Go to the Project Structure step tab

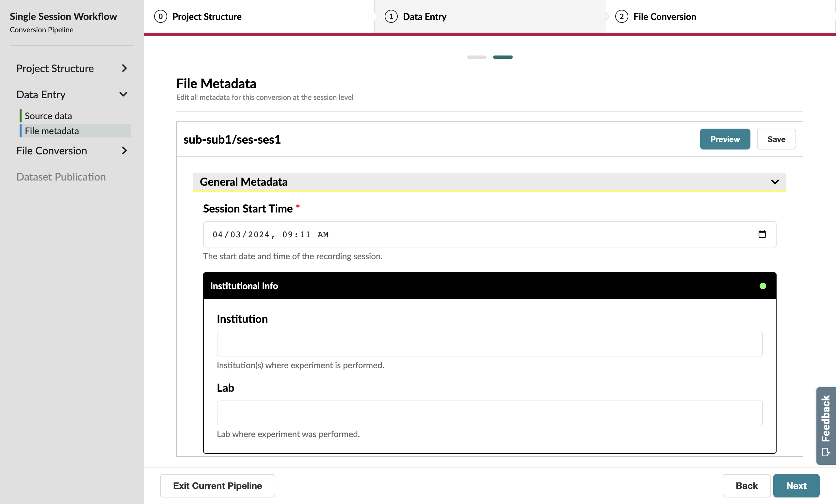tap(259, 17)
